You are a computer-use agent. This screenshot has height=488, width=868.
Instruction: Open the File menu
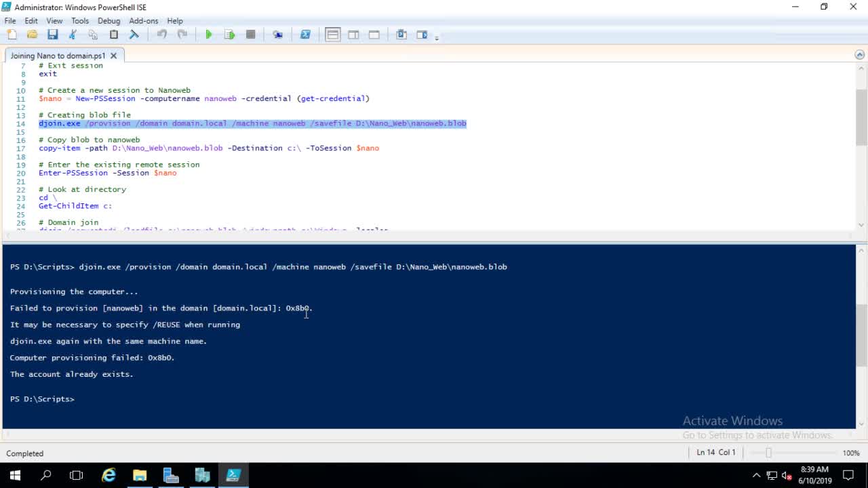tap(10, 21)
